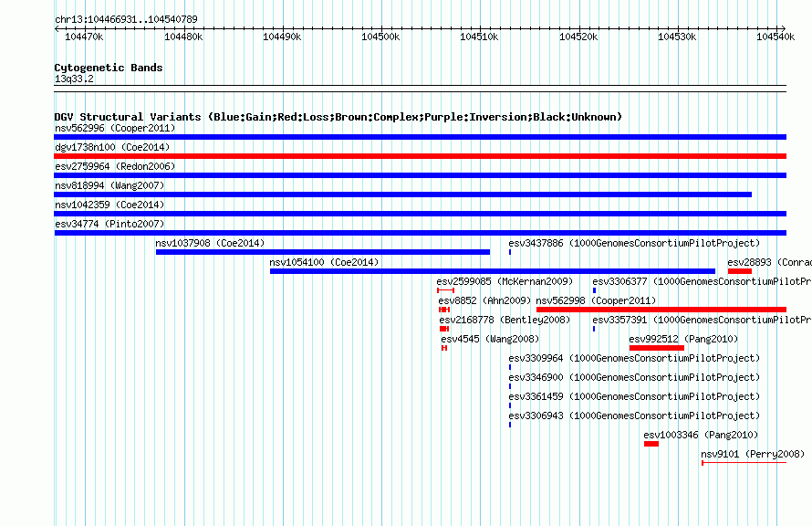812x526 pixels.
Task: Select the nsv1037908 blue gain bar
Action: [x=323, y=252]
